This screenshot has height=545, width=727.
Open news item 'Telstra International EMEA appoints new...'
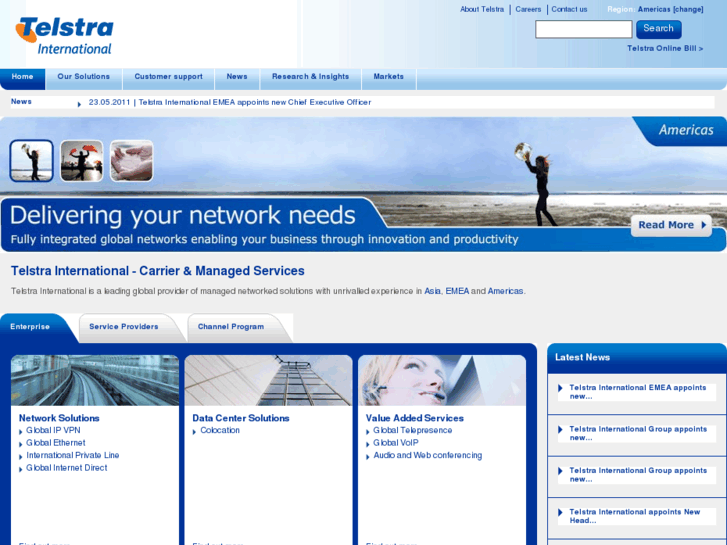(638, 392)
